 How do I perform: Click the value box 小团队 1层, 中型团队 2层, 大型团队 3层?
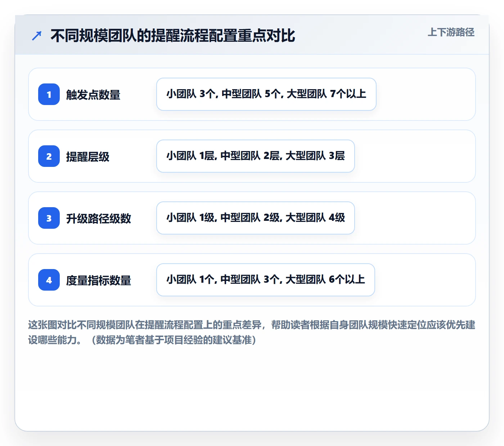coord(256,156)
